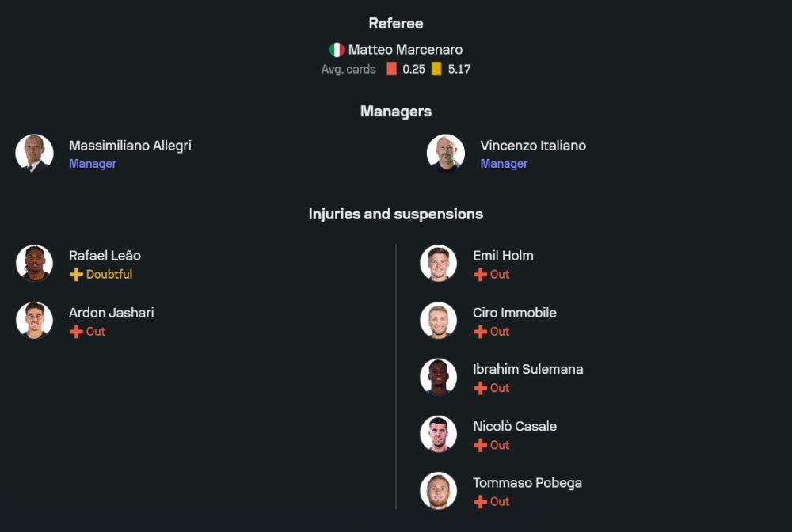792x532 pixels.
Task: Click the red injury cross for Tommaso Pobega
Action: pos(480,502)
